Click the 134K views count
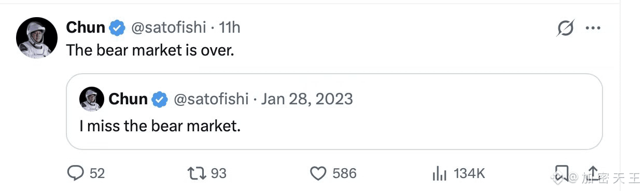 469,173
